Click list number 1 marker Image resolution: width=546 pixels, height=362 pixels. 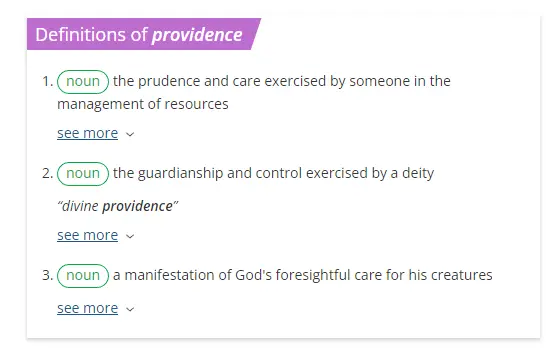click(47, 81)
